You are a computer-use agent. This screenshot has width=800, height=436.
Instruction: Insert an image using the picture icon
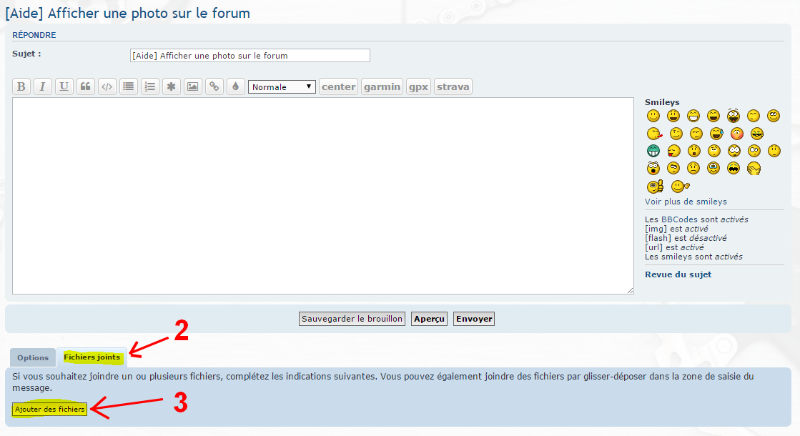(x=192, y=87)
